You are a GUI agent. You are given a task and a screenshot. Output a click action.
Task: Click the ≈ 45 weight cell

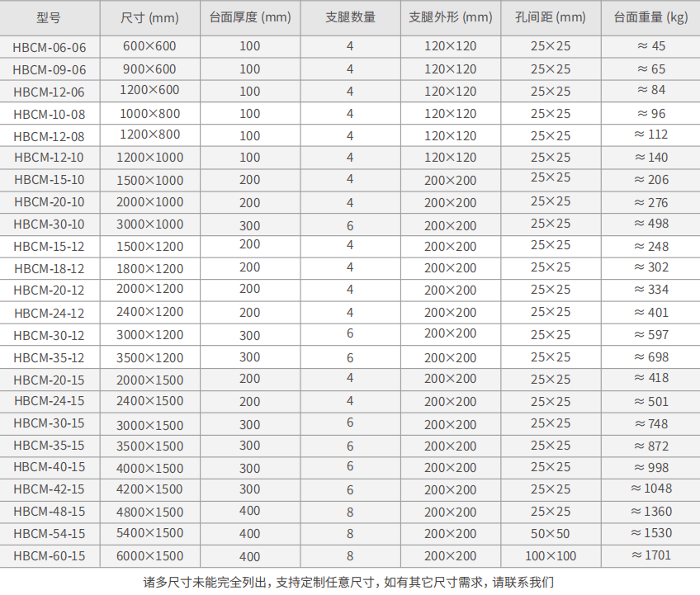point(650,46)
